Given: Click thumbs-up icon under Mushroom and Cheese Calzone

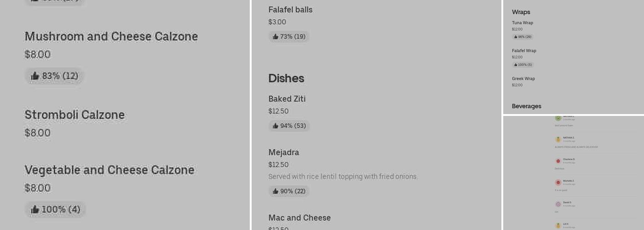Looking at the screenshot, I should pyautogui.click(x=35, y=76).
